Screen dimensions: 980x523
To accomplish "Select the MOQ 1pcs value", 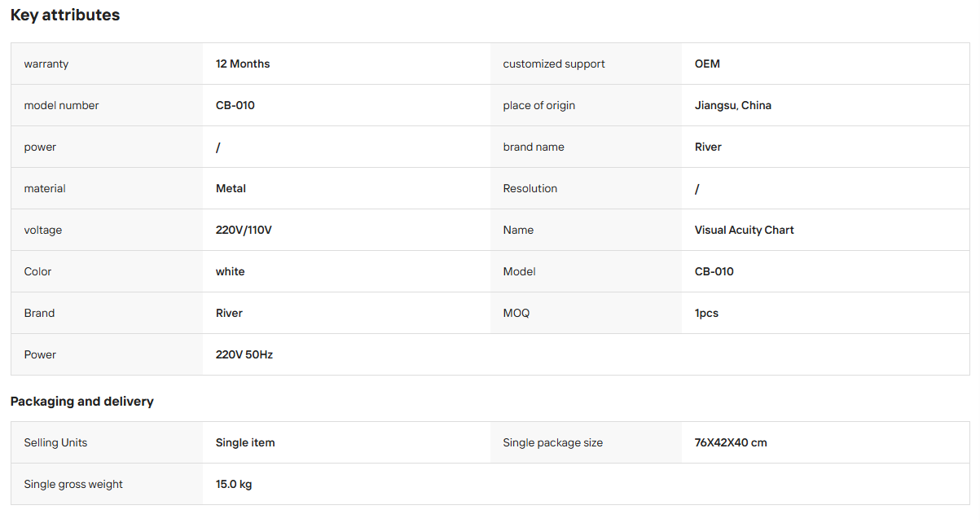I will [706, 313].
